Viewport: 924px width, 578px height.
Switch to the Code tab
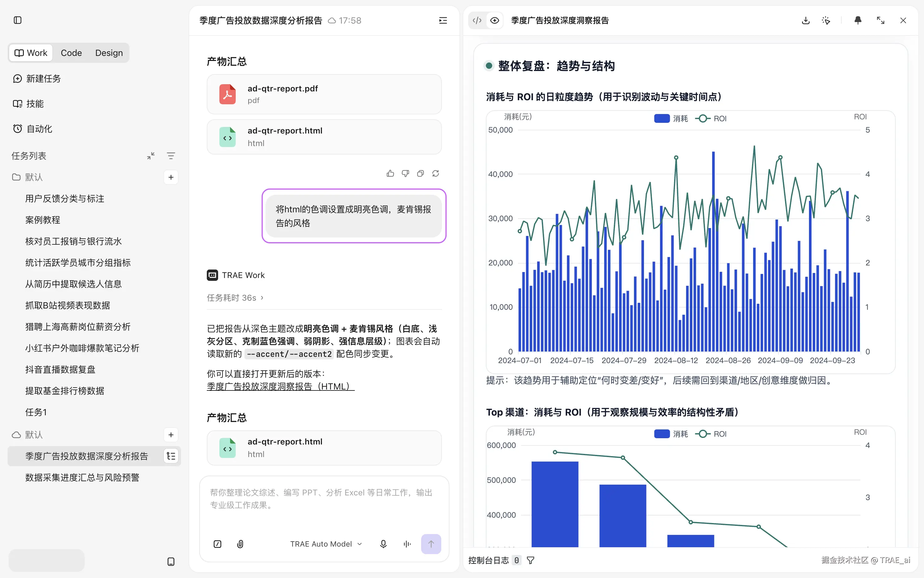[71, 53]
